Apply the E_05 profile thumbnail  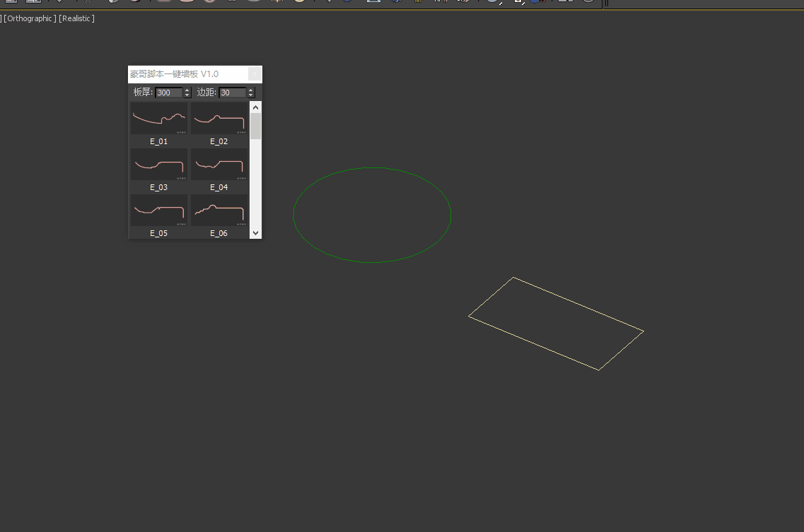pyautogui.click(x=159, y=211)
